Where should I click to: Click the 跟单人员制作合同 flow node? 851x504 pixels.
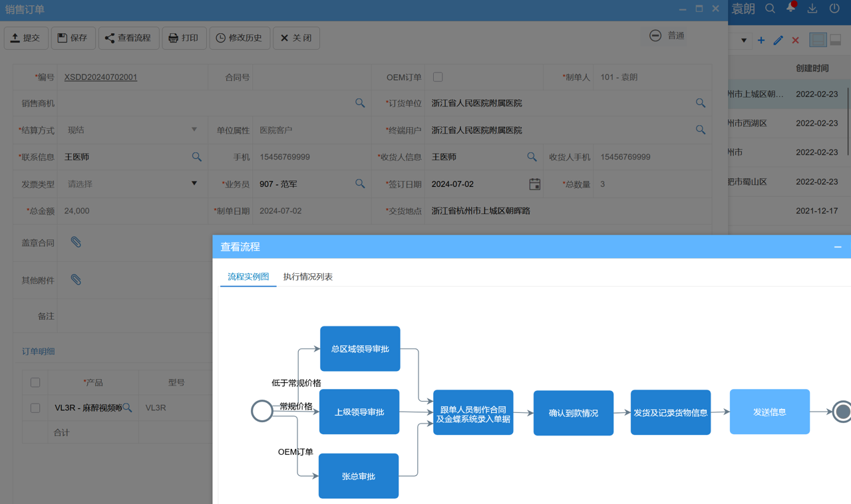pos(473,413)
